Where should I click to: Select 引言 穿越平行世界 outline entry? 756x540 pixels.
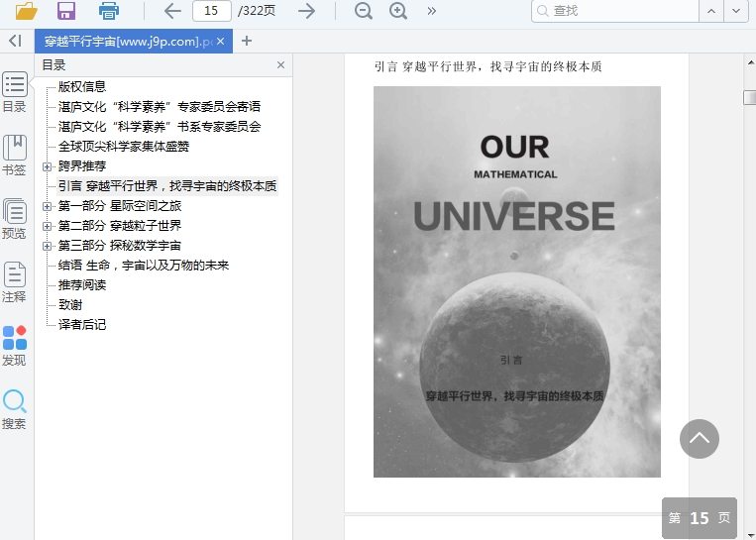[167, 186]
